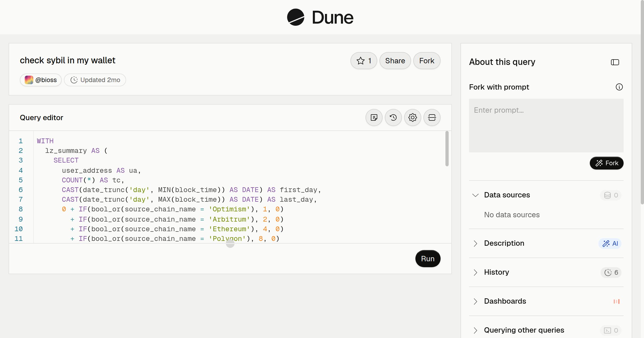Click line number 1 in editor
Screen dimensions: 644x338
[21, 141]
